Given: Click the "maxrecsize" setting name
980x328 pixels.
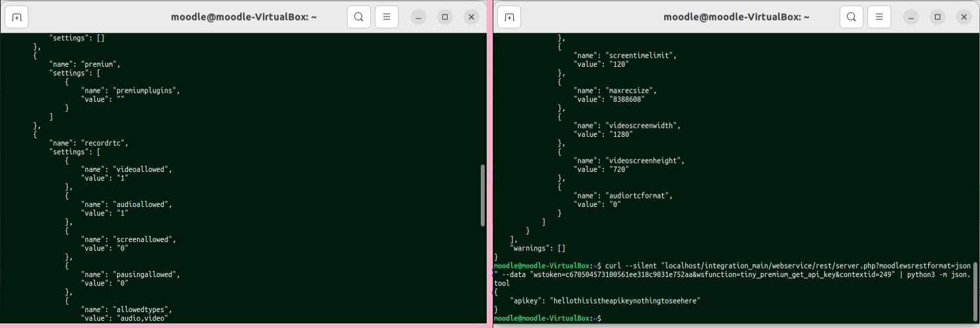Looking at the screenshot, I should (631, 91).
